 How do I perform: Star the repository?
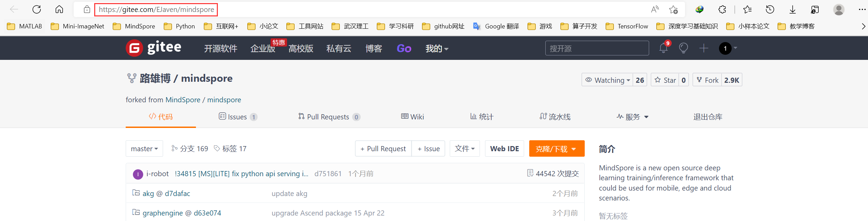click(665, 80)
